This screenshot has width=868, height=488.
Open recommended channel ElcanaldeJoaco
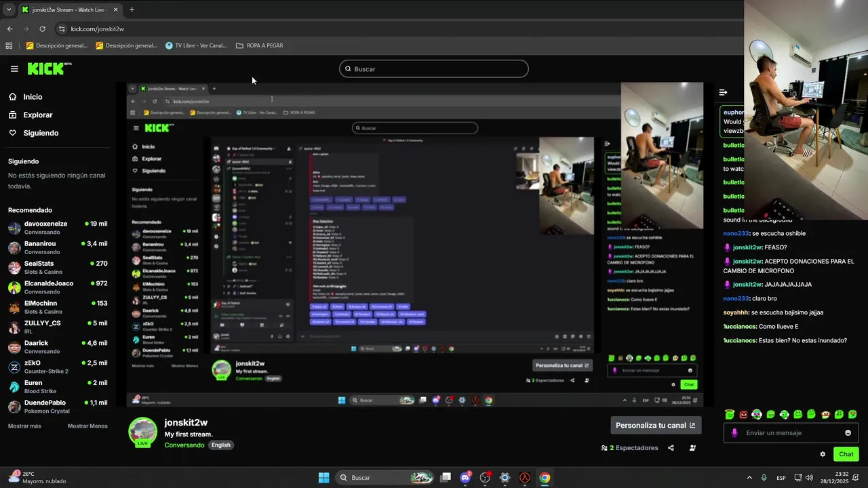(x=58, y=287)
